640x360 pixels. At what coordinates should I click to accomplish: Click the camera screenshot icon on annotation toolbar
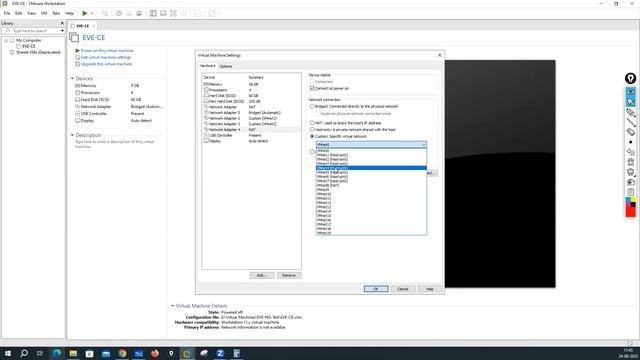coord(631,182)
